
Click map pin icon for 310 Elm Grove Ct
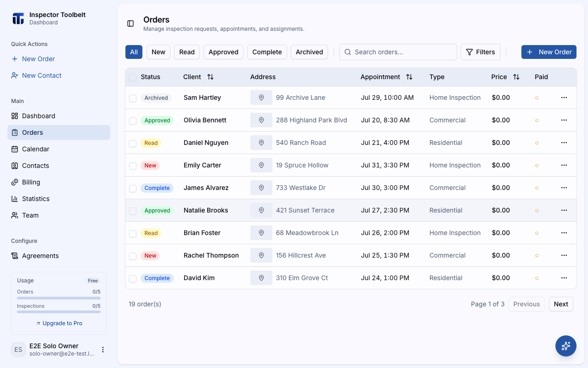pyautogui.click(x=261, y=278)
